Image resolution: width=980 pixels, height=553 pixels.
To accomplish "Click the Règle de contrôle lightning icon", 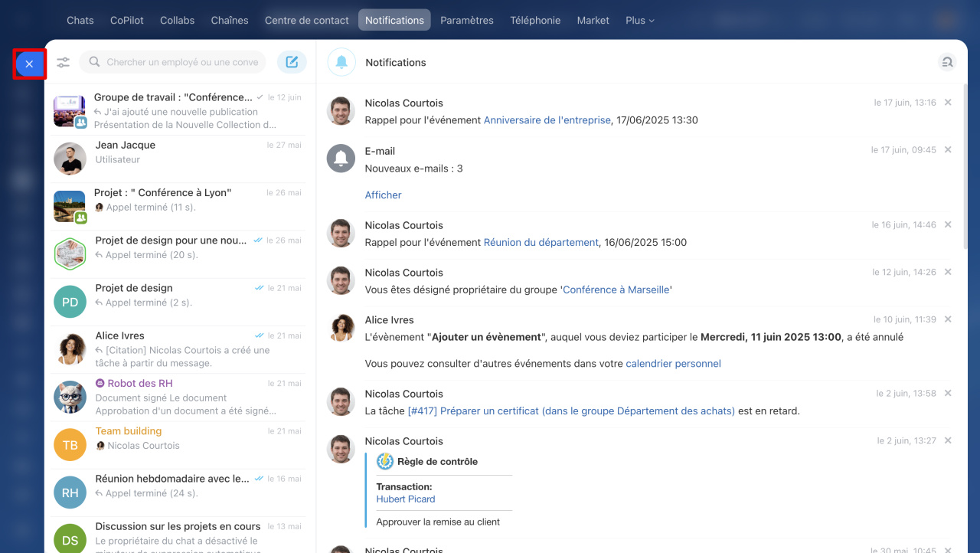I will coord(385,461).
